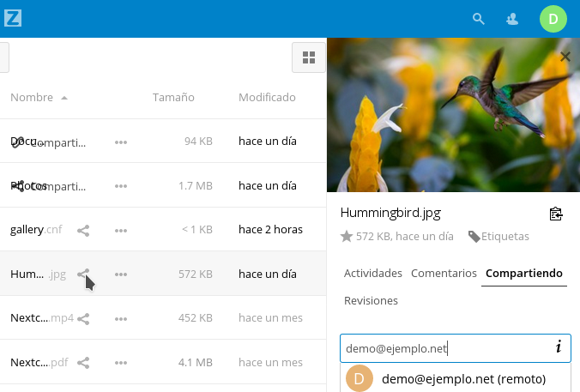Click the 'hace 2 horas' modified cell
Image resolution: width=580 pixels, height=392 pixels.
click(270, 230)
